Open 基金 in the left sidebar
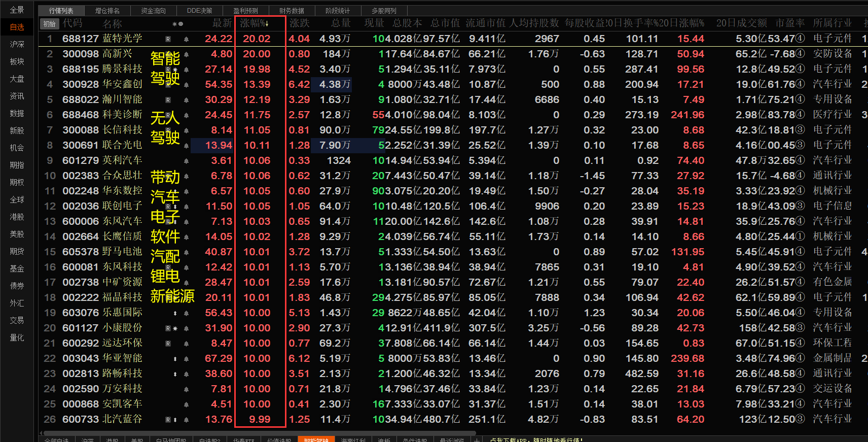 pyautogui.click(x=17, y=268)
